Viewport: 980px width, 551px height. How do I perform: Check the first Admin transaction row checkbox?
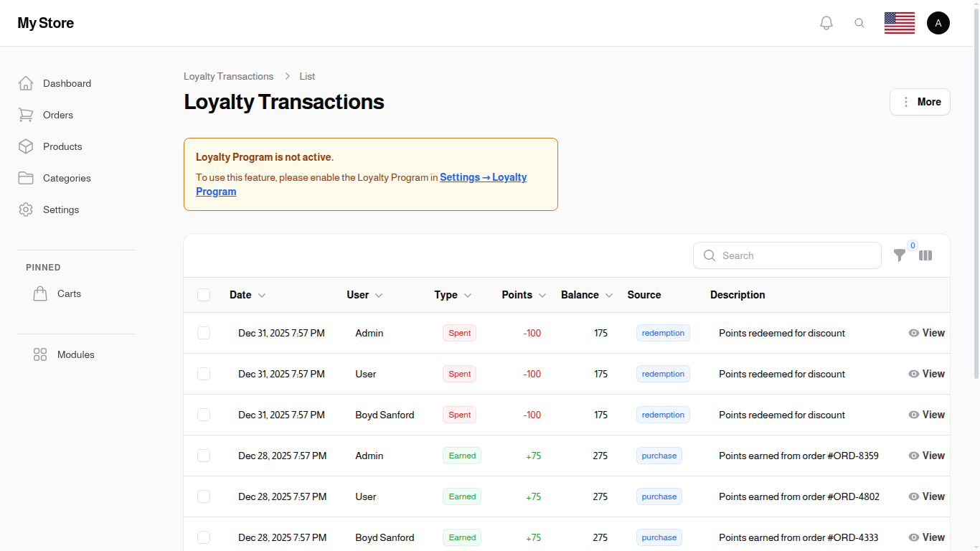(x=204, y=333)
